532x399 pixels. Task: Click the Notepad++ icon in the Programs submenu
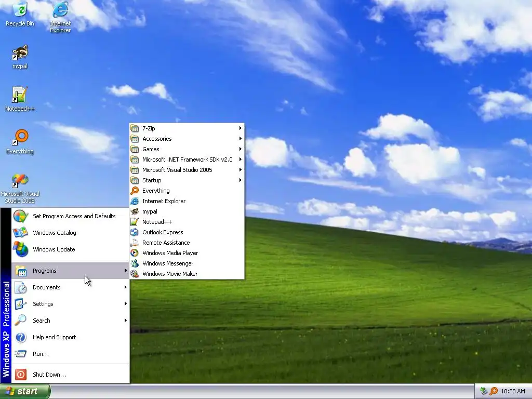pyautogui.click(x=135, y=222)
